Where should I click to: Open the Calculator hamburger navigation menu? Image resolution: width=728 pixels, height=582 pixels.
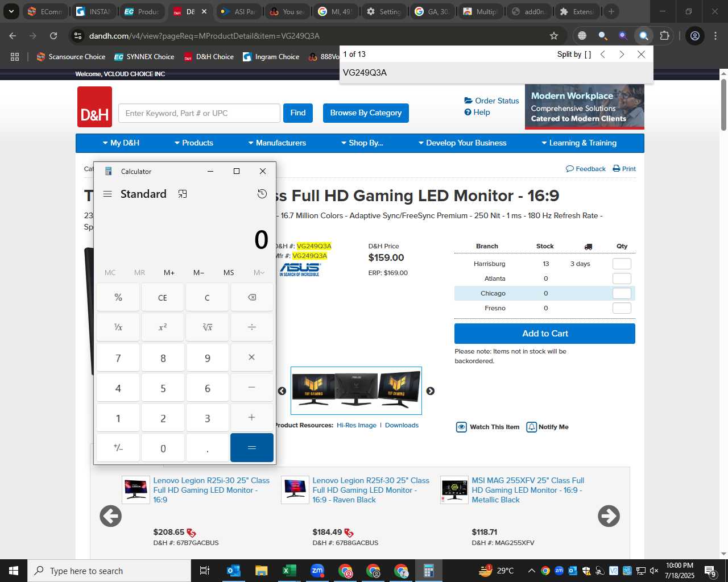[x=107, y=194]
